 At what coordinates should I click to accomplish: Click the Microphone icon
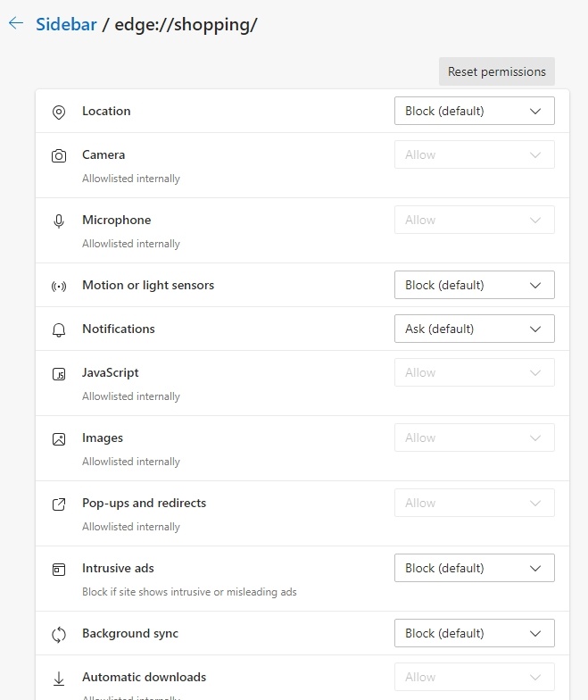point(59,221)
